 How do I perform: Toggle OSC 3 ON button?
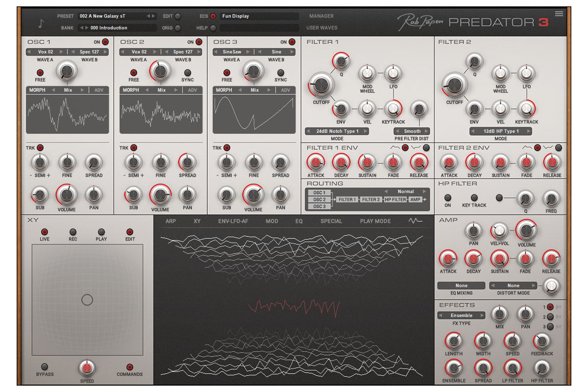(x=292, y=42)
